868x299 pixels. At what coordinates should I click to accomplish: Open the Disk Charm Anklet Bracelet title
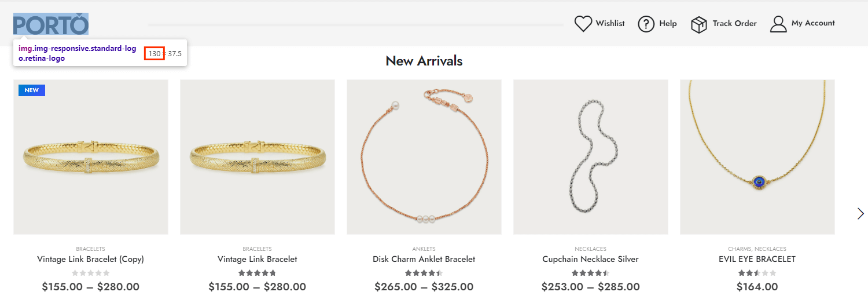pyautogui.click(x=424, y=259)
